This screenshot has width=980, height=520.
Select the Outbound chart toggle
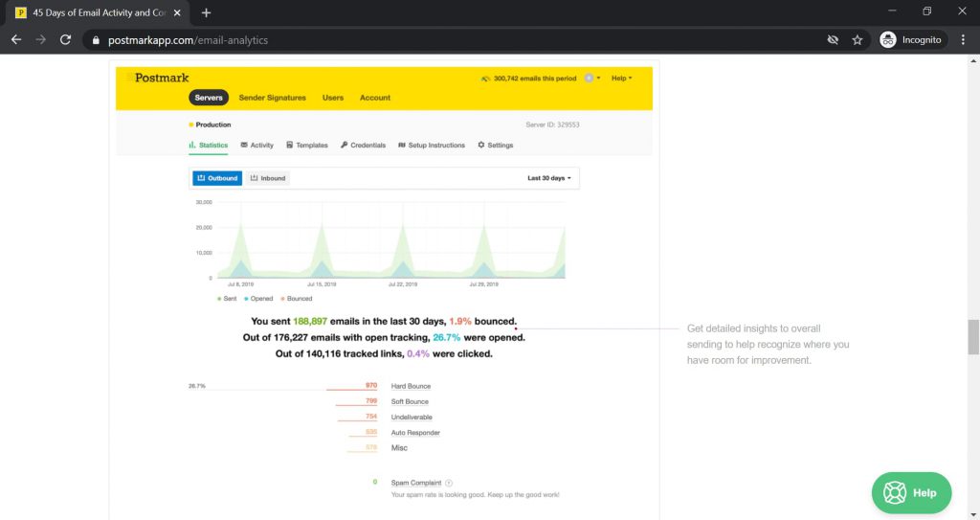click(x=216, y=178)
